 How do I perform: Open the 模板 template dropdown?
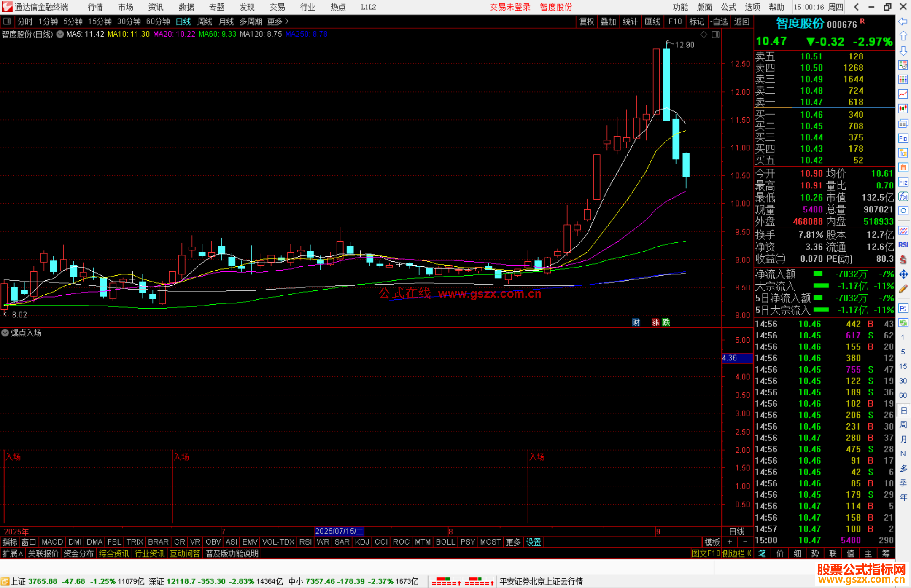click(712, 542)
